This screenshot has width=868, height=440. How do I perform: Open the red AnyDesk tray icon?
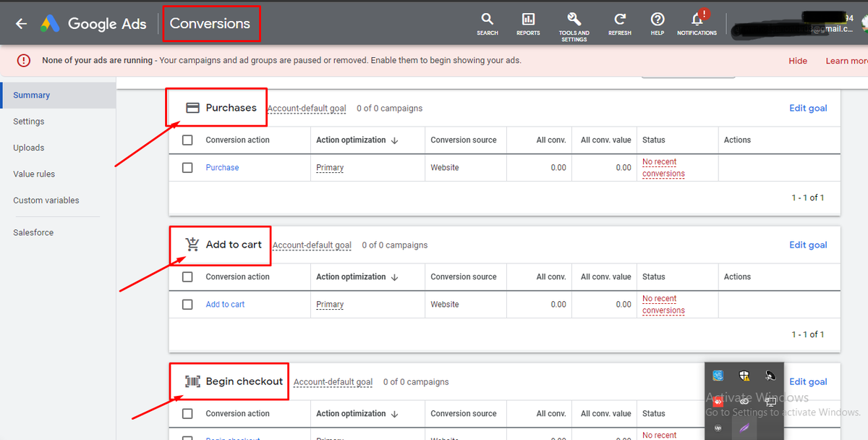click(718, 401)
